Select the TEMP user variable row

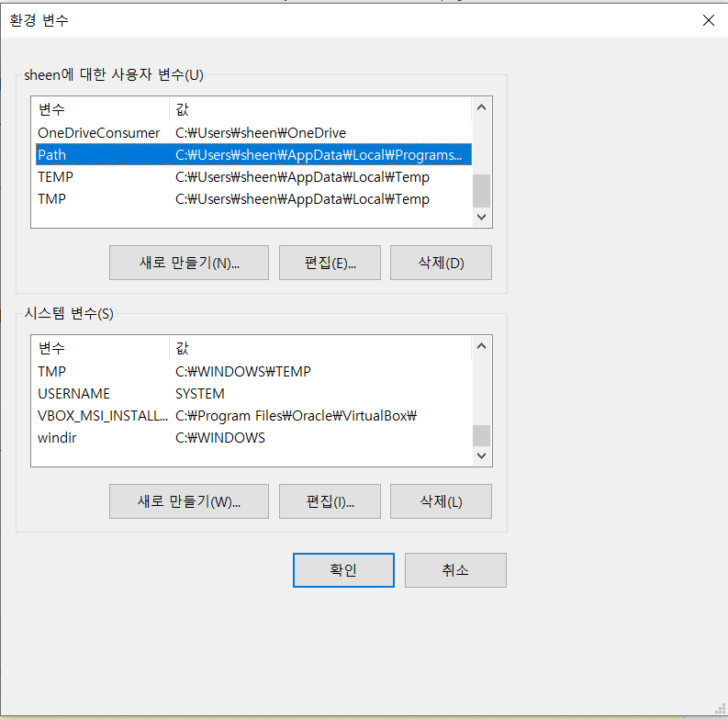pyautogui.click(x=253, y=177)
